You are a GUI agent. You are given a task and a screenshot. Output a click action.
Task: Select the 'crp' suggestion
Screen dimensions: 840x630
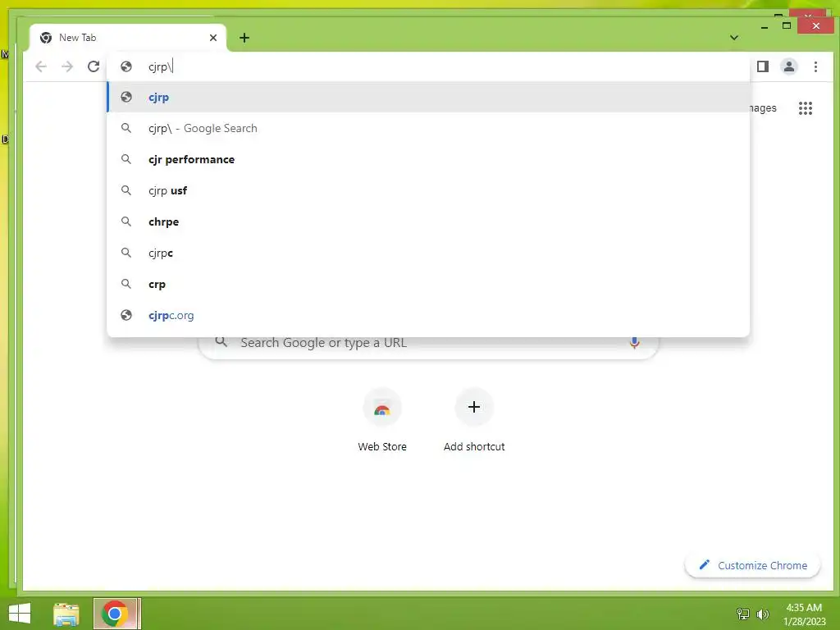point(428,284)
